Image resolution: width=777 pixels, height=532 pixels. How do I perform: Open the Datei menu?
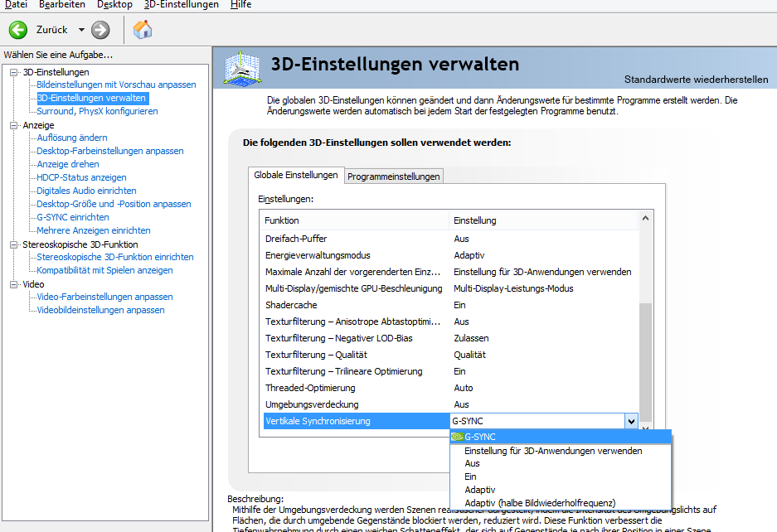16,5
